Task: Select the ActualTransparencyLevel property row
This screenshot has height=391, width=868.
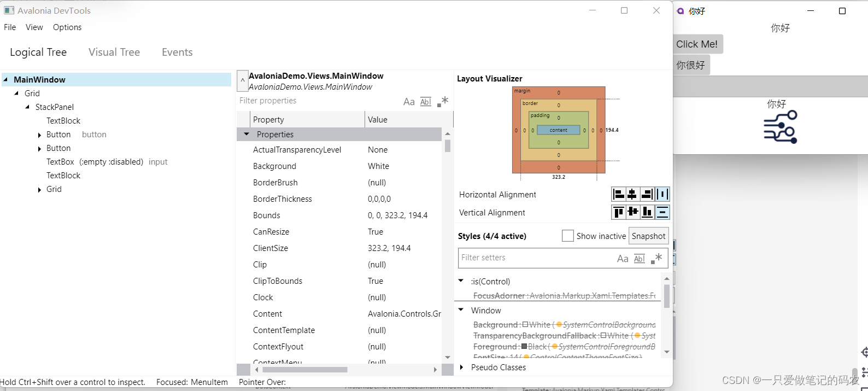Action: pyautogui.click(x=339, y=150)
